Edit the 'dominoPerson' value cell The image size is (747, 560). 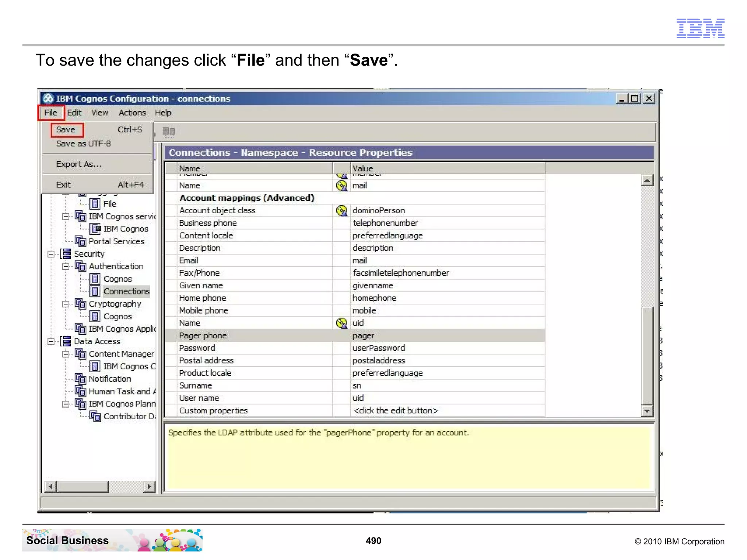448,211
